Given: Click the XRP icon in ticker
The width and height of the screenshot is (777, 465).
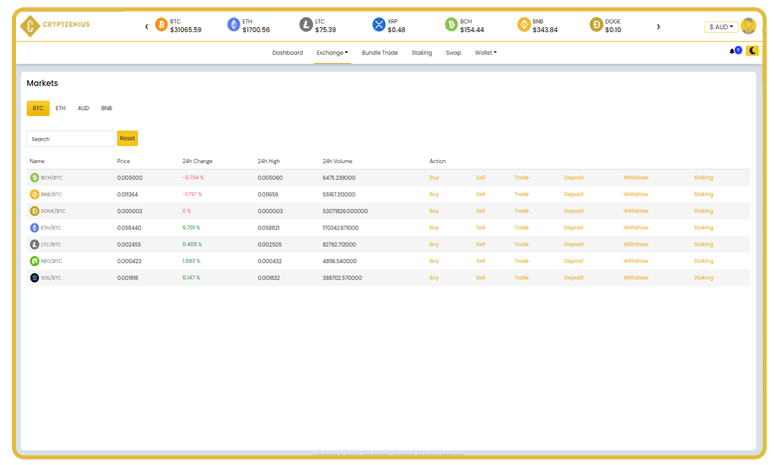Looking at the screenshot, I should pyautogui.click(x=379, y=25).
